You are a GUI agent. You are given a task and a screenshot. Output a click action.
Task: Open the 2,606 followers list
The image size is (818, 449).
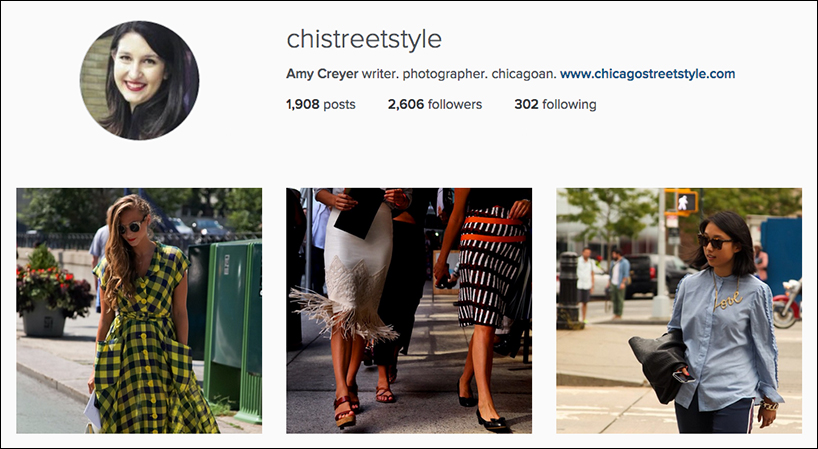pyautogui.click(x=435, y=104)
